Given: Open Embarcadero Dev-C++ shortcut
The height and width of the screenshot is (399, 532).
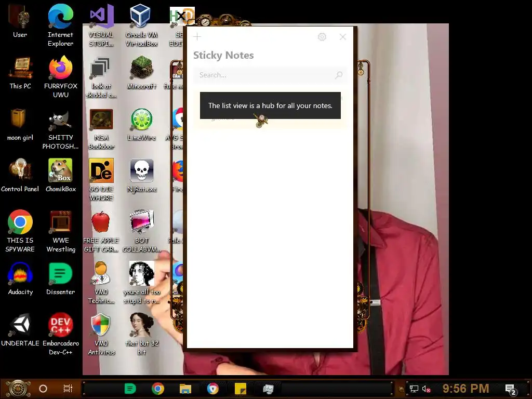Looking at the screenshot, I should (x=60, y=334).
